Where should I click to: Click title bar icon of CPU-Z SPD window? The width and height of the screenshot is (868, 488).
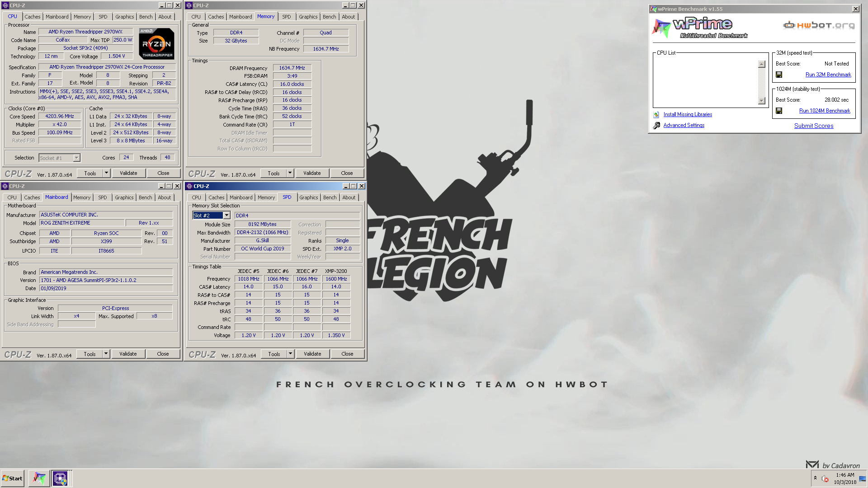189,186
